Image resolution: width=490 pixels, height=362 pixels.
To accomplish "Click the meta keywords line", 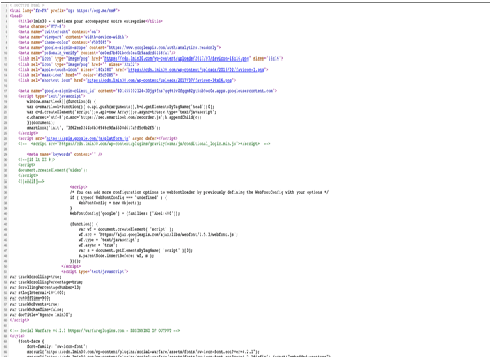I will point(64,154).
